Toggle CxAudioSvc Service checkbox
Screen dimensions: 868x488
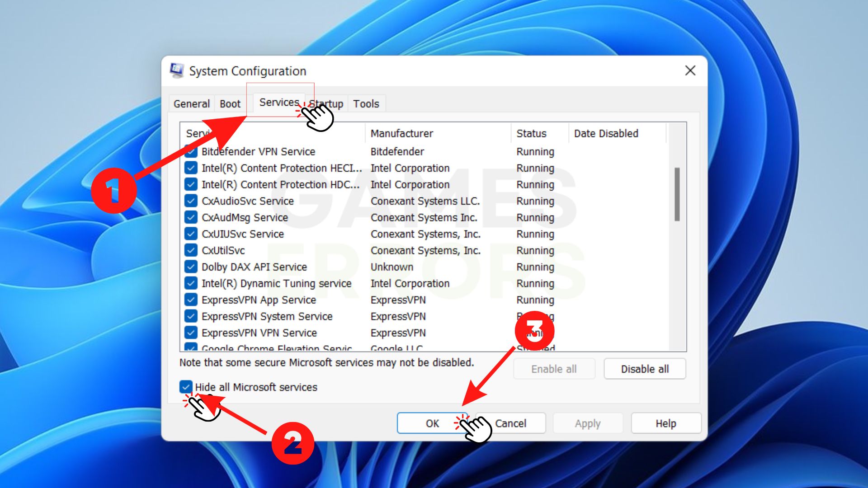[x=191, y=201]
